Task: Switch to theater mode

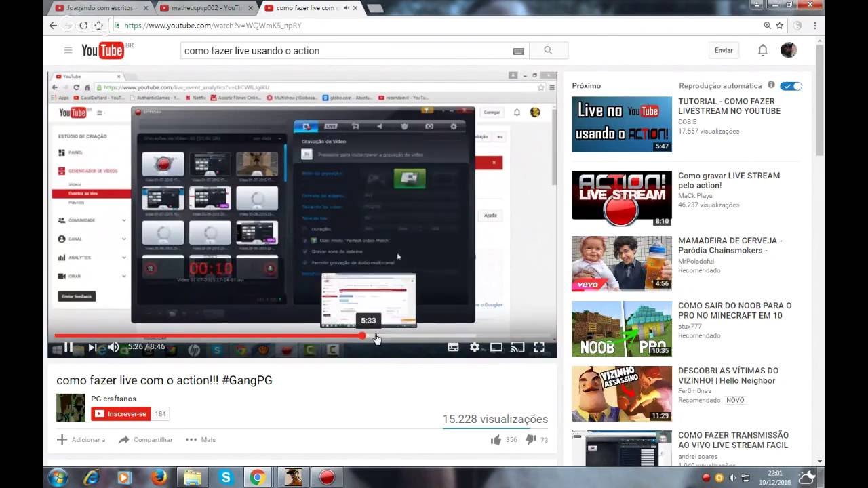Action: (496, 347)
